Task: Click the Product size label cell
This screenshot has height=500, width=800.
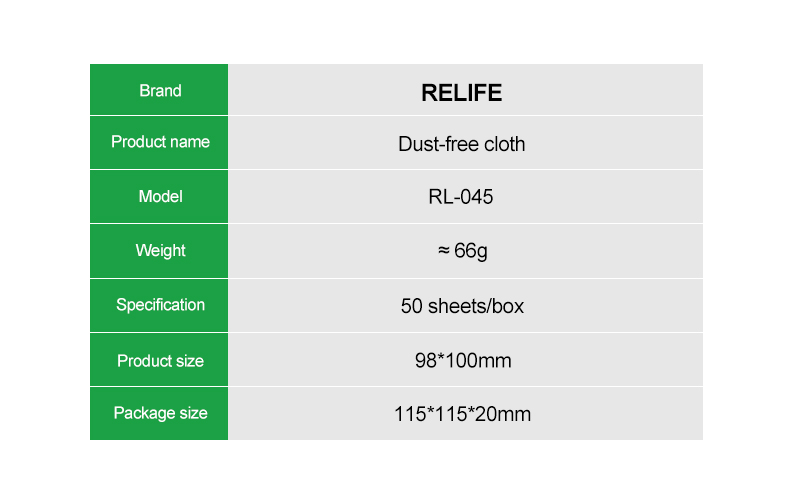Action: coord(160,361)
